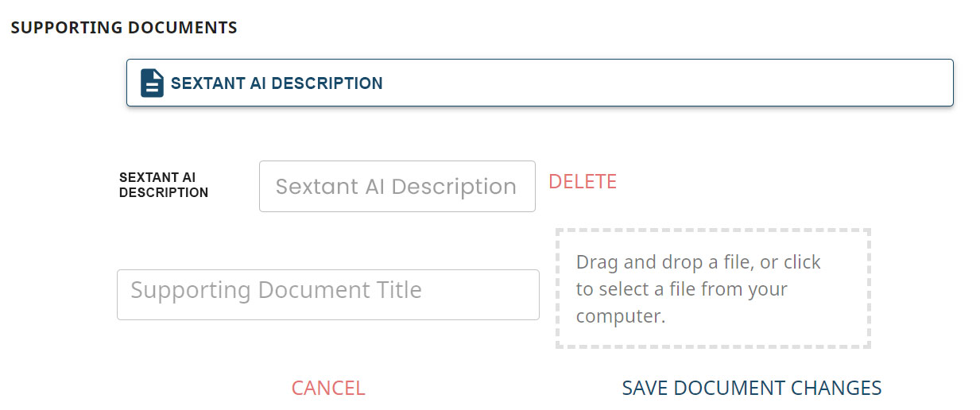Click the Supporting Document Title field
The height and width of the screenshot is (410, 980).
tap(327, 295)
